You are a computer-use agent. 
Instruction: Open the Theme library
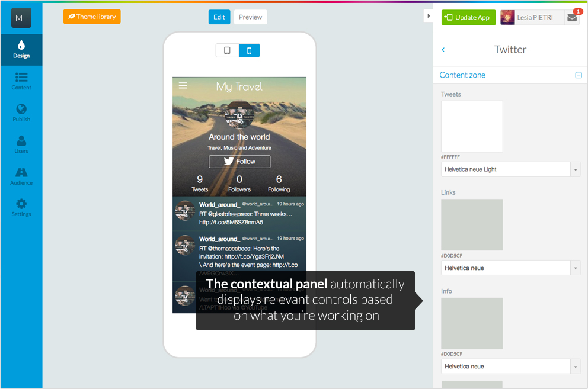pos(92,17)
